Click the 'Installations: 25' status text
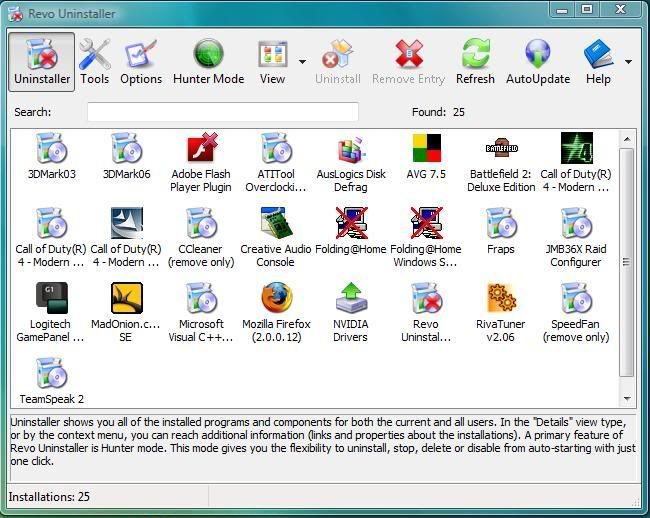 click(x=49, y=496)
